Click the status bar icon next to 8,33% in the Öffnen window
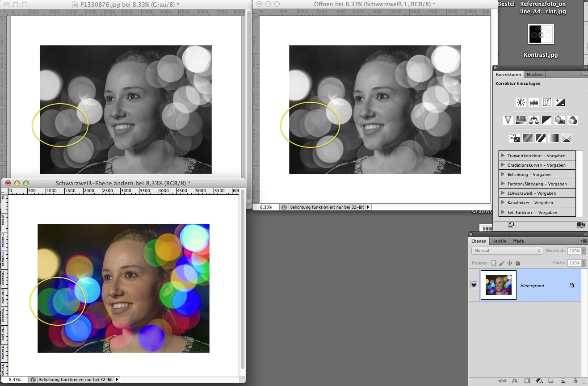 click(x=284, y=207)
